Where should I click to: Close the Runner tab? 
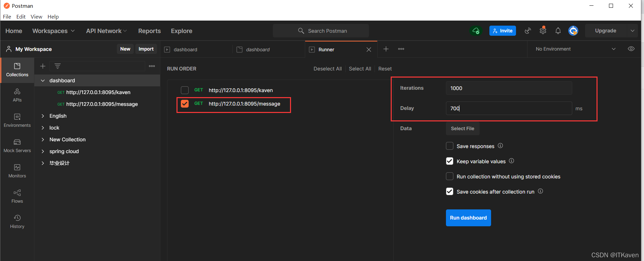click(x=369, y=50)
